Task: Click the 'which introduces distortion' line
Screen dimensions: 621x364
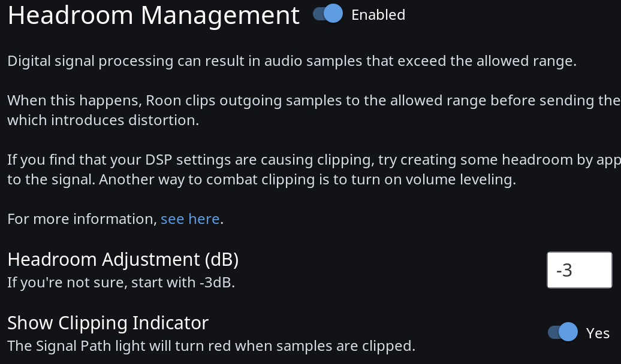Action: pyautogui.click(x=103, y=120)
